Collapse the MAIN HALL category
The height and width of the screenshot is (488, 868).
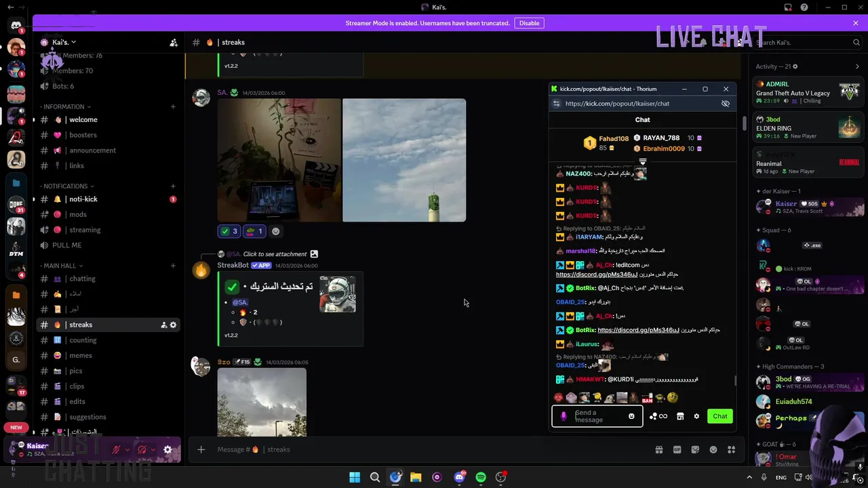point(61,266)
